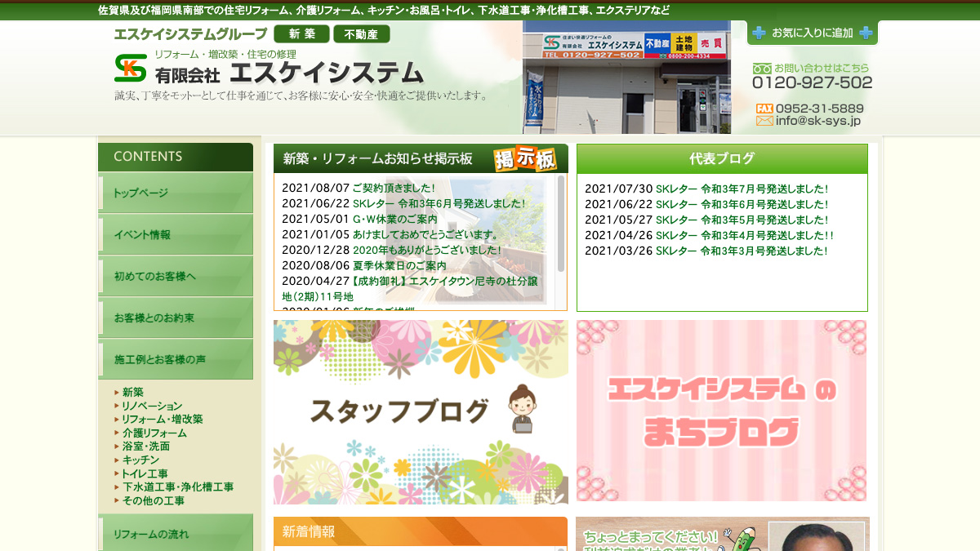Image resolution: width=980 pixels, height=551 pixels.
Task: Select キッチン sub-item
Action: [140, 460]
